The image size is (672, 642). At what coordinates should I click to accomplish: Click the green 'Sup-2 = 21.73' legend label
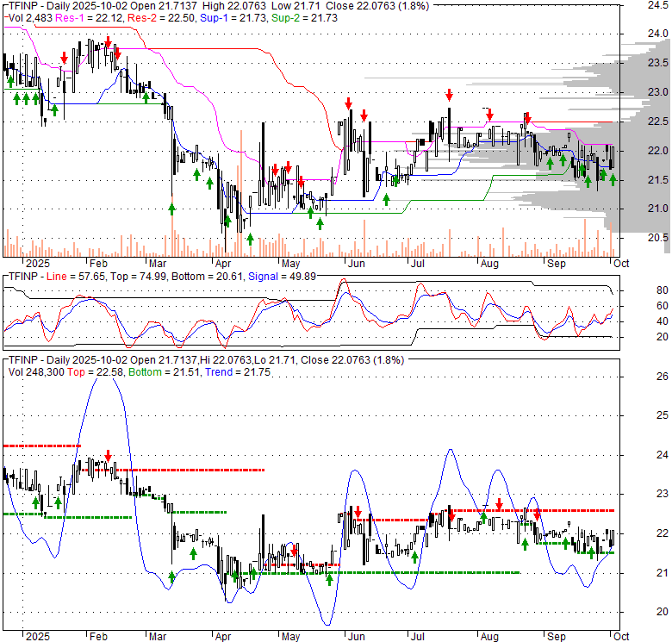click(304, 18)
